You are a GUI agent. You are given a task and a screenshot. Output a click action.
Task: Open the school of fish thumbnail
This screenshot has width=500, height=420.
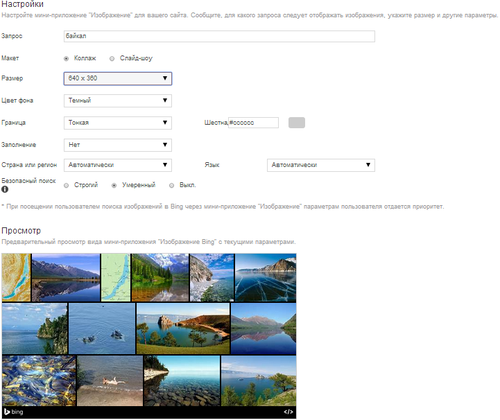tap(39, 381)
